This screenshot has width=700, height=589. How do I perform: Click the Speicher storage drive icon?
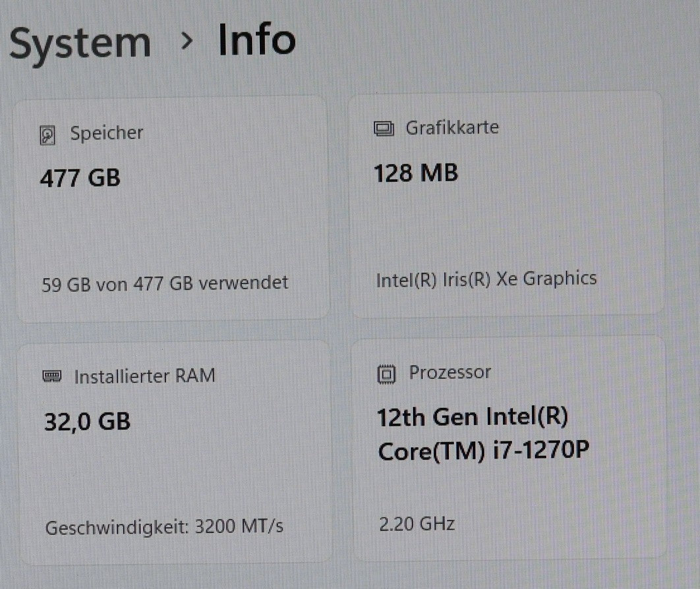[49, 136]
